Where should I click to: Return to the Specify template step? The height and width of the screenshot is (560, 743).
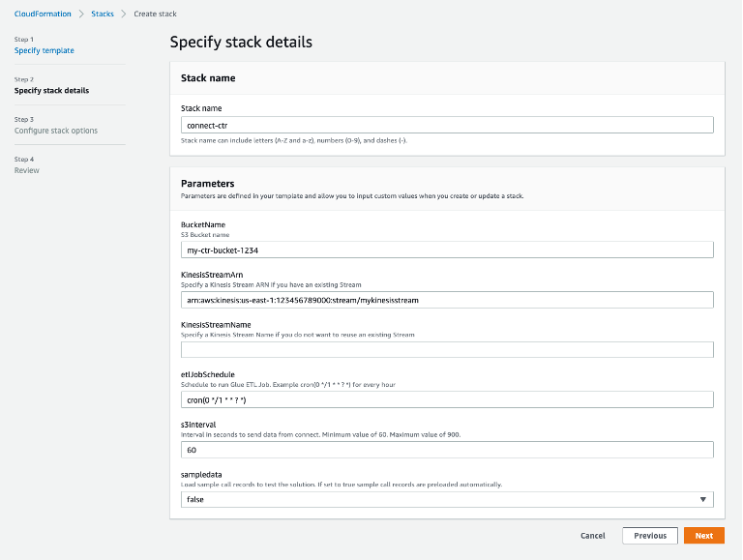tap(45, 50)
